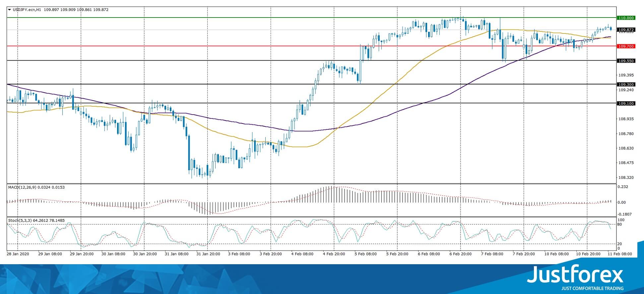The image size is (644, 294).
Task: Click the black "109.550" level label
Action: (x=626, y=61)
